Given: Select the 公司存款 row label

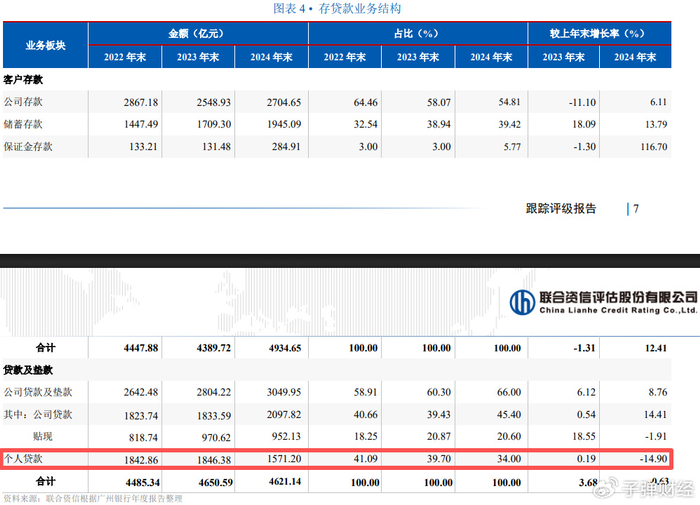Looking at the screenshot, I should point(23,102).
